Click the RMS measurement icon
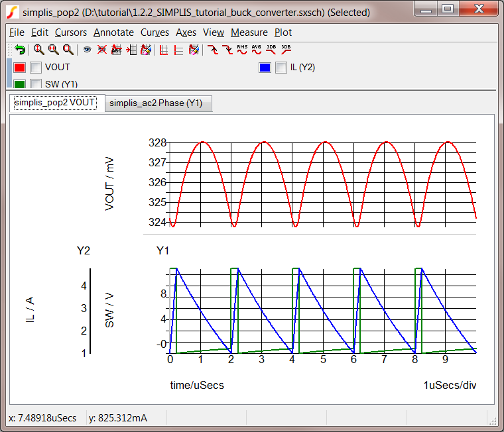Viewport: 504px width, 432px height. [242, 50]
